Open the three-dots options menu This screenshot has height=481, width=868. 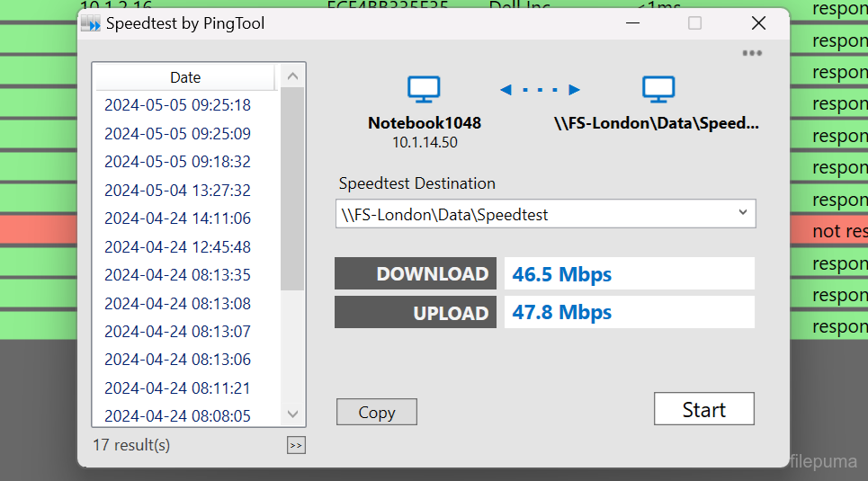[752, 53]
